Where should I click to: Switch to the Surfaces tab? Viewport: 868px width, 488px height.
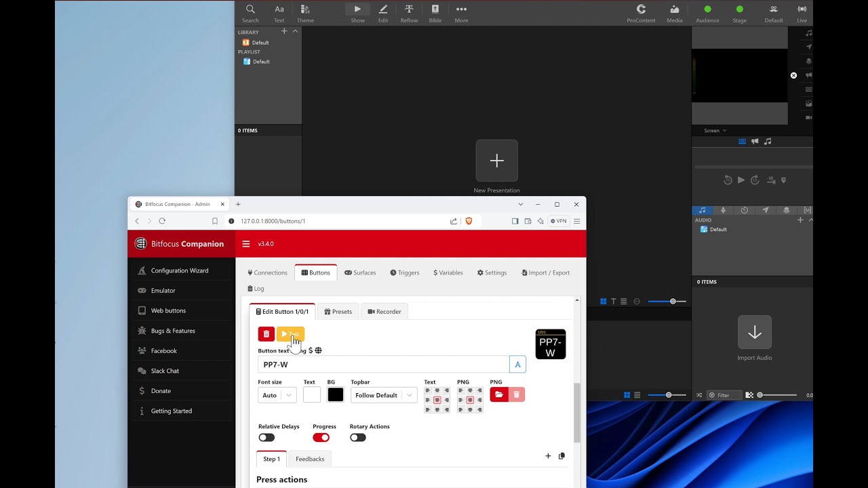tap(360, 272)
